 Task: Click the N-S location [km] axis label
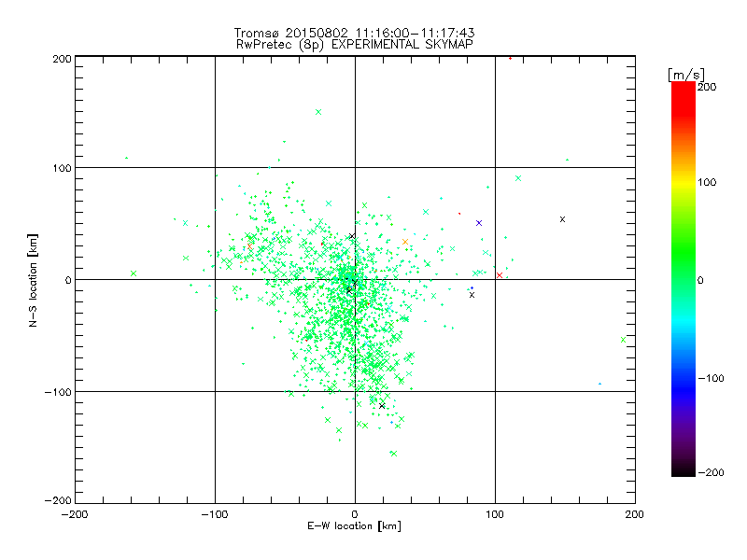click(x=33, y=280)
